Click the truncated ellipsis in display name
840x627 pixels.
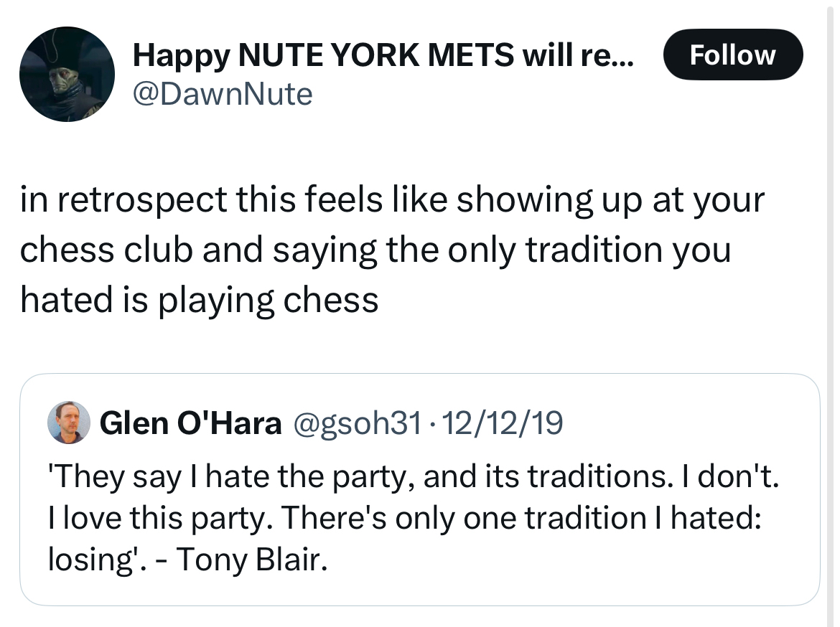pyautogui.click(x=621, y=56)
